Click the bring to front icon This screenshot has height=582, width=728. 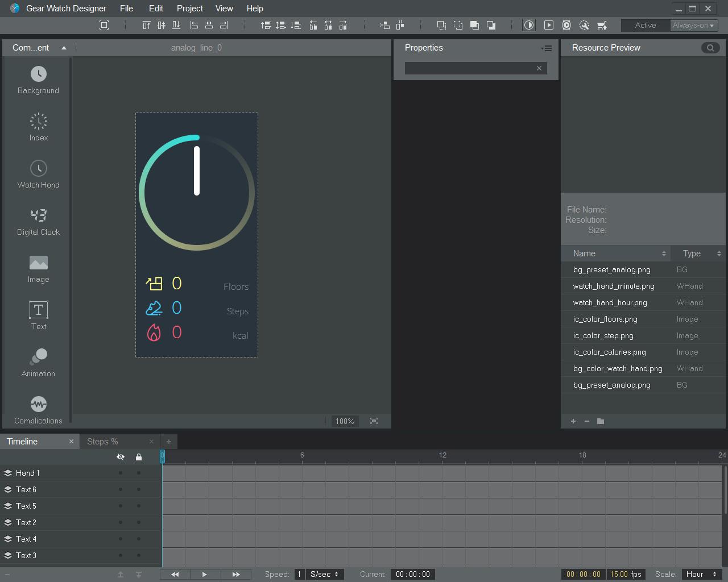point(474,25)
